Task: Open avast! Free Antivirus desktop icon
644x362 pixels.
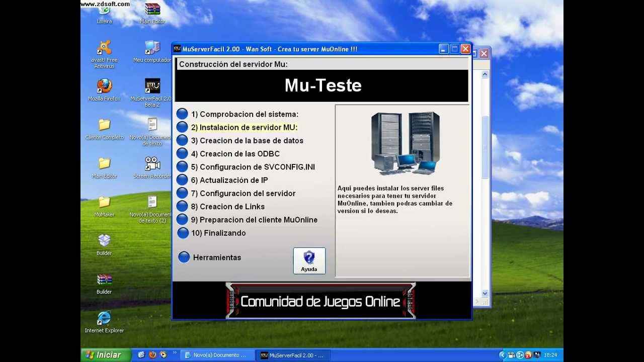Action: coord(104,54)
